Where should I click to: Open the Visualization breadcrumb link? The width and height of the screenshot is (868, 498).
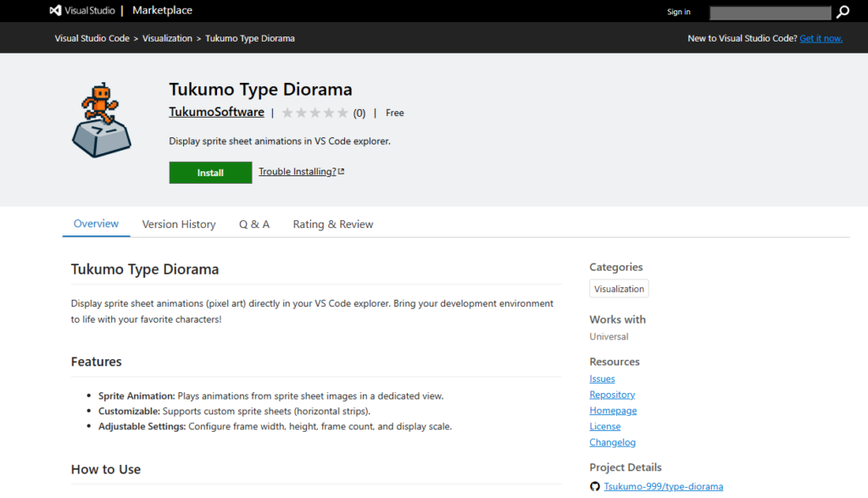click(167, 38)
